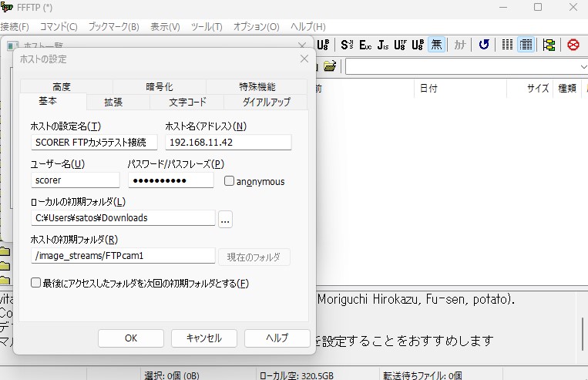
Task: Click the open folder icon beside path
Action: [330, 66]
